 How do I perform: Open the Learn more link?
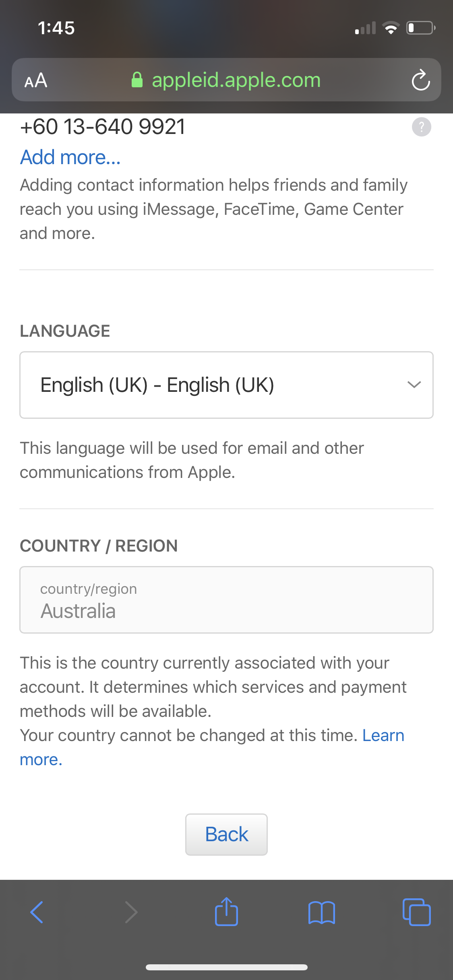(x=383, y=735)
